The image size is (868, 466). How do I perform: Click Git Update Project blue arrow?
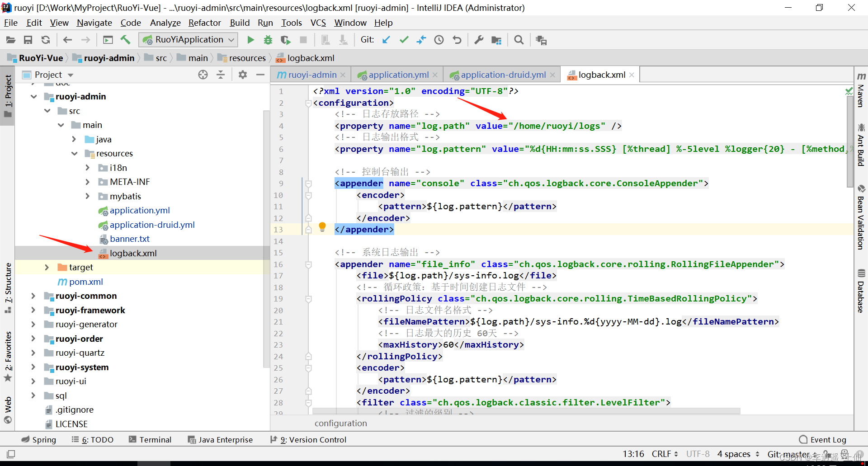(x=386, y=40)
